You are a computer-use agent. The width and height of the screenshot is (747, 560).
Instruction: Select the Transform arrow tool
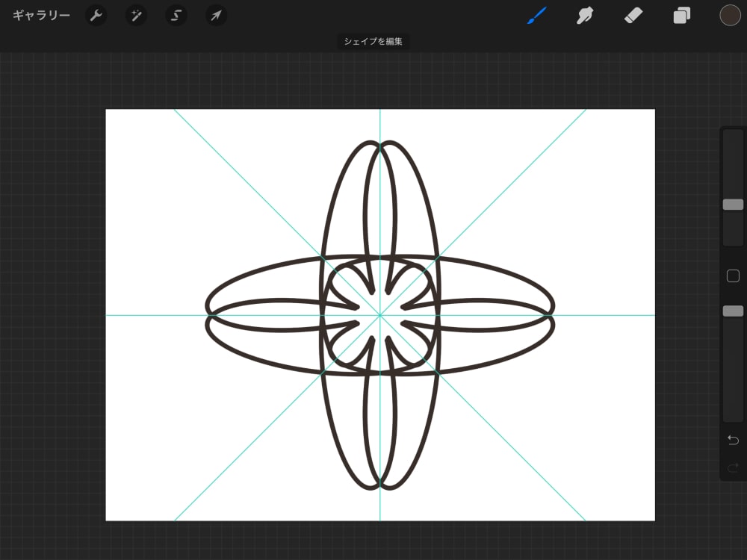coord(215,15)
